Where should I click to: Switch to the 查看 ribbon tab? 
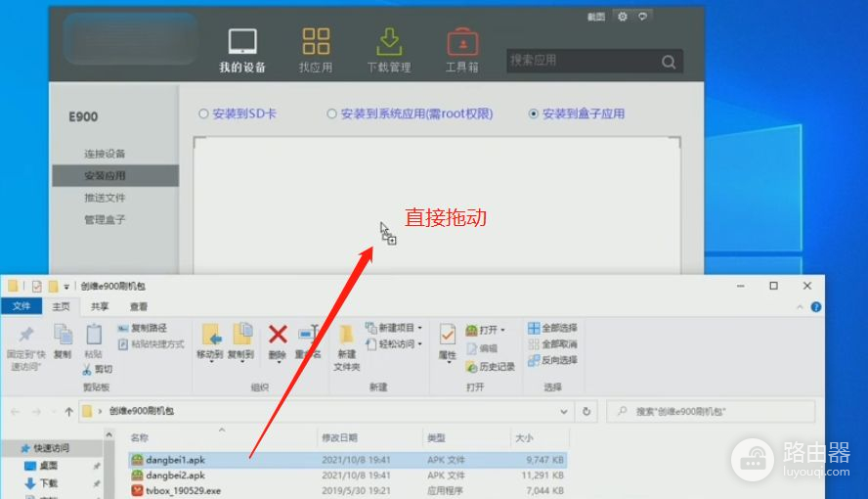point(139,306)
